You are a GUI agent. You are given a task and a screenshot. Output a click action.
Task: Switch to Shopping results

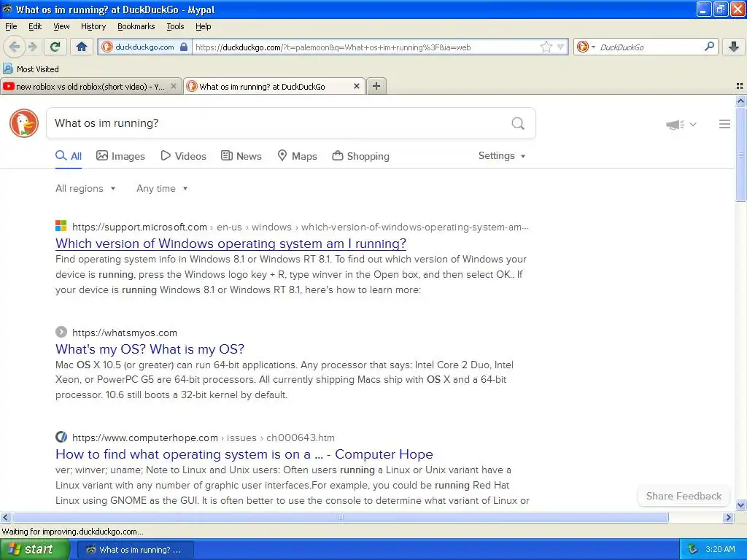click(360, 156)
